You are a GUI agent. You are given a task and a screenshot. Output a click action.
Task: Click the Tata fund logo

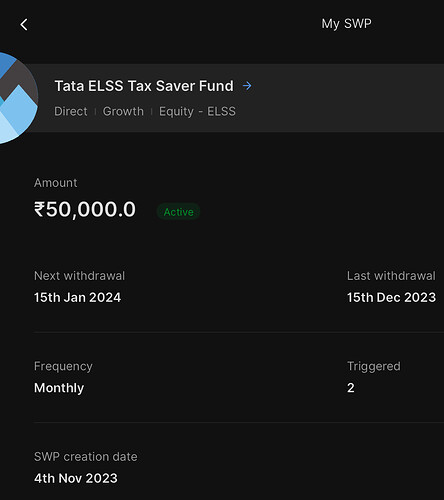pyautogui.click(x=18, y=98)
